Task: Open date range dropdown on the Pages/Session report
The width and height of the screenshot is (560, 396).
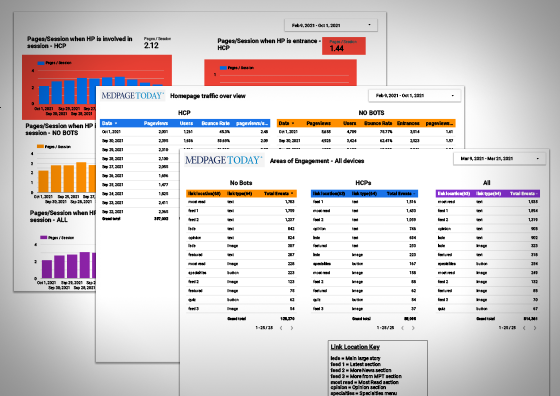Action: pyautogui.click(x=331, y=25)
